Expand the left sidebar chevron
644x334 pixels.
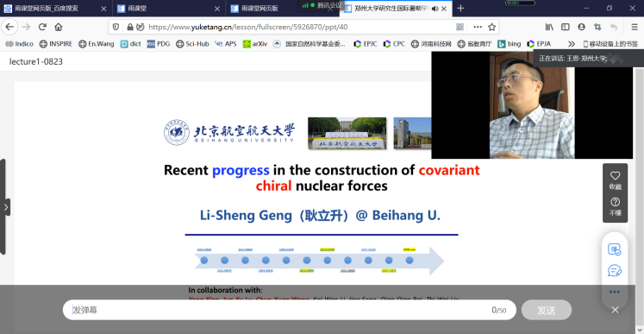click(x=6, y=207)
